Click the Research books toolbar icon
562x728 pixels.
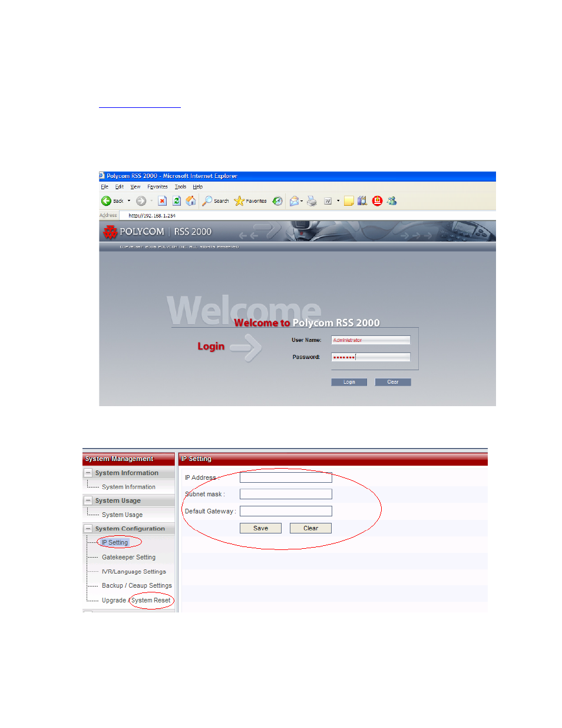tap(362, 201)
